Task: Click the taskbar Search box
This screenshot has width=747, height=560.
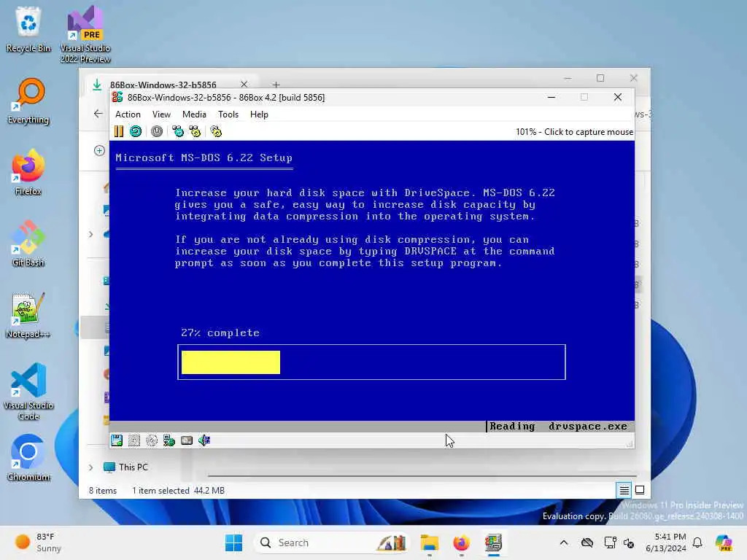Action: click(x=332, y=542)
